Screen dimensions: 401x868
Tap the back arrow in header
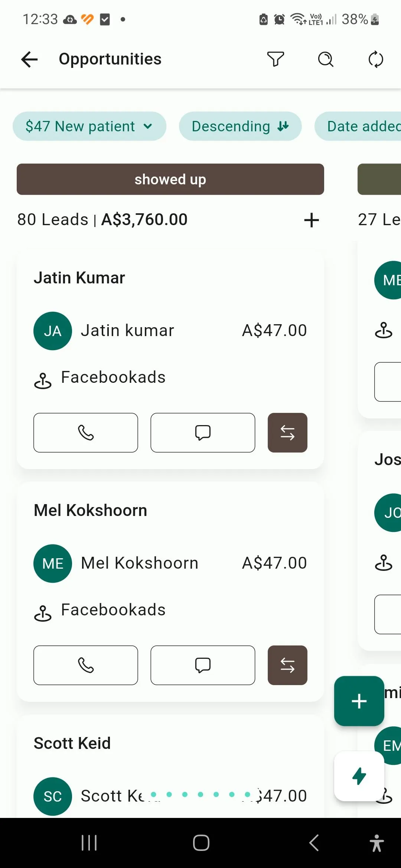(30, 59)
